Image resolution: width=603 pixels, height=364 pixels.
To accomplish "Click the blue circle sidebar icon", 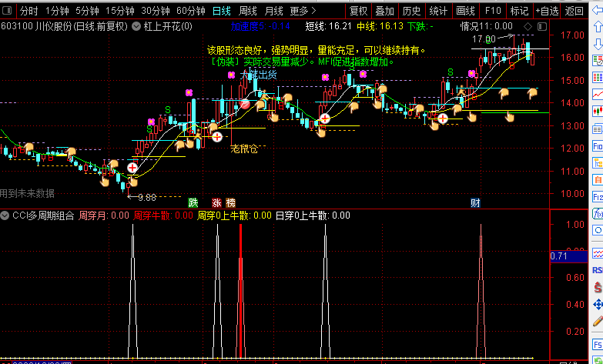I will 598,230.
